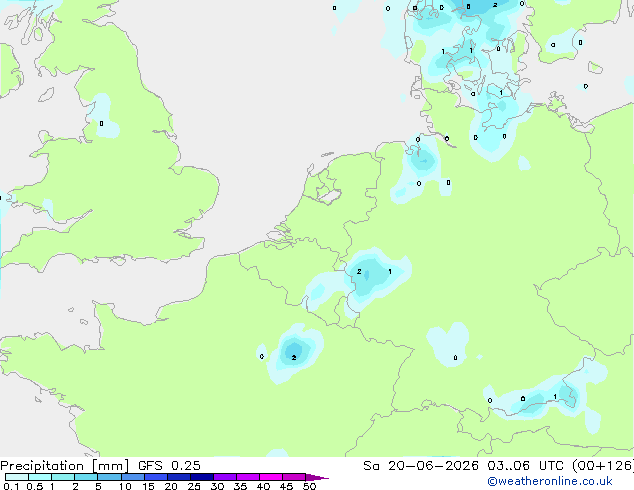The height and width of the screenshot is (490, 634).
Task: Click the '(00+126)' forecast offset text
Action: click(602, 466)
